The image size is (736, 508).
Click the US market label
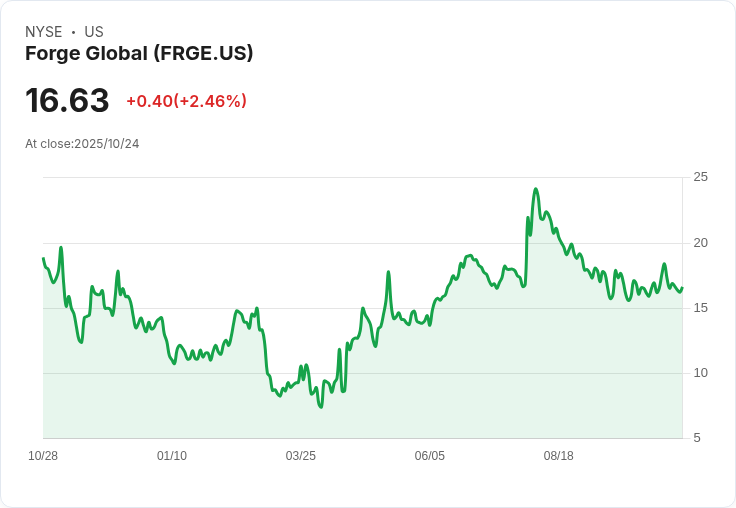coord(94,32)
